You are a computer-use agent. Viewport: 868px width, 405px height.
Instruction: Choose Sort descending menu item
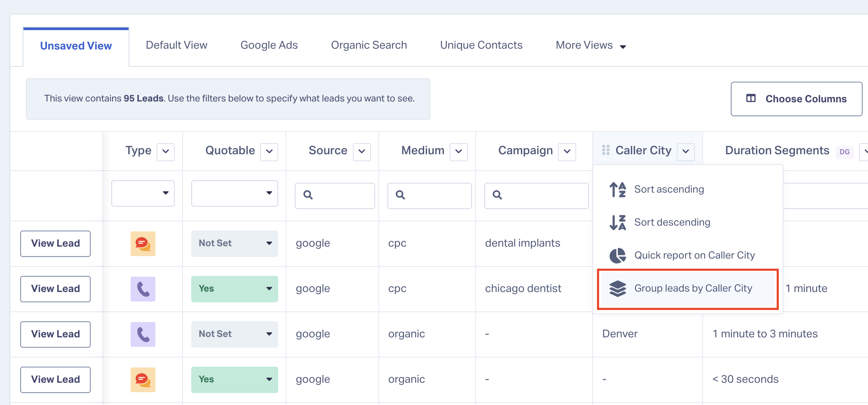pyautogui.click(x=687, y=222)
